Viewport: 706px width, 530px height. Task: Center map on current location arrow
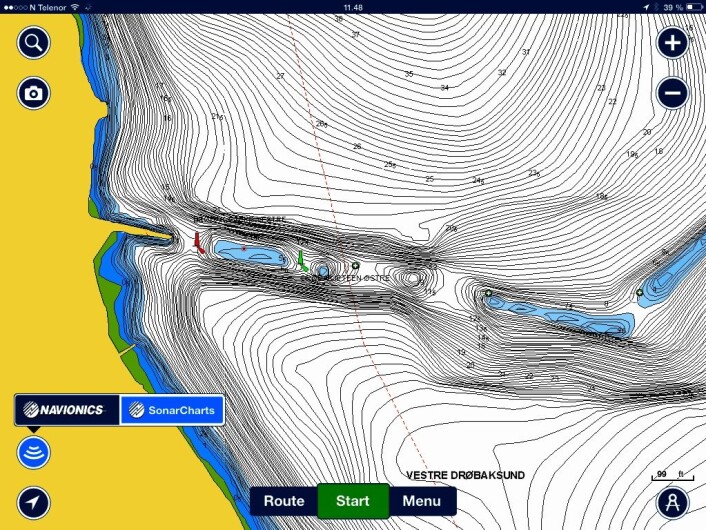33,503
